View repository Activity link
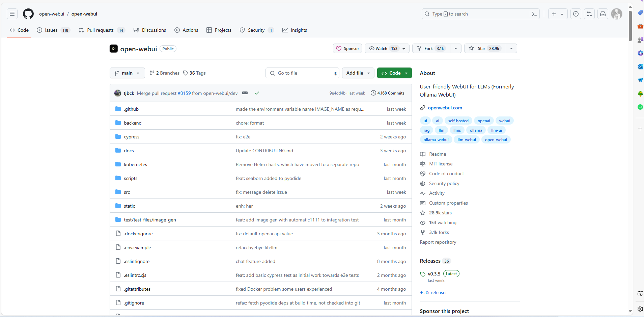The height and width of the screenshot is (317, 644). [437, 193]
